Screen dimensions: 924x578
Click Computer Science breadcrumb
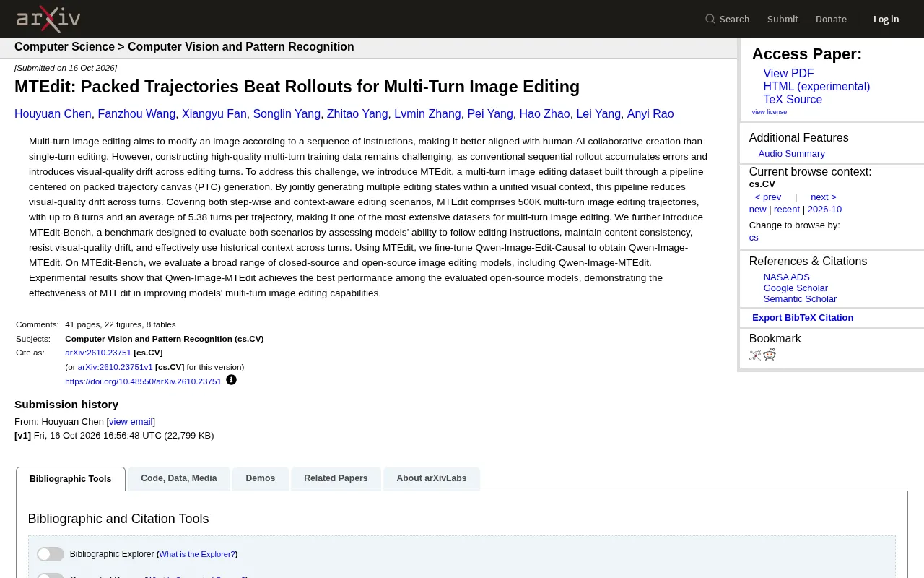(64, 47)
